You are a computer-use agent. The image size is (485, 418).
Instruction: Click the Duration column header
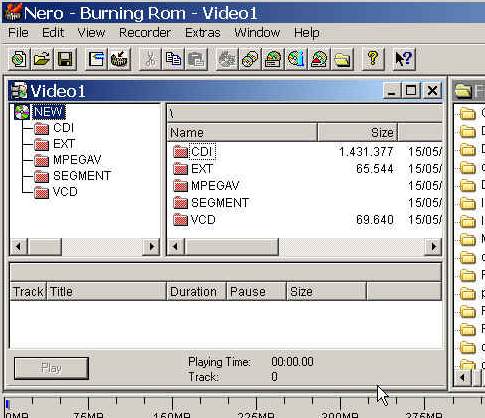(x=197, y=292)
